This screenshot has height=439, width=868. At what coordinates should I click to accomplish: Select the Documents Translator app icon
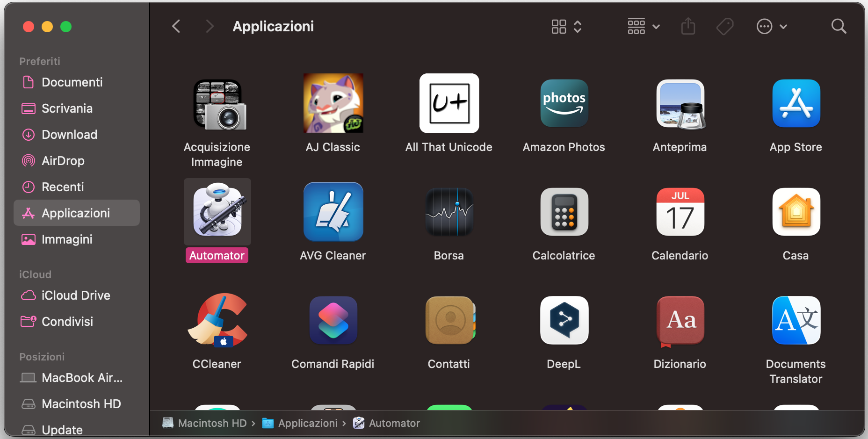coord(796,320)
